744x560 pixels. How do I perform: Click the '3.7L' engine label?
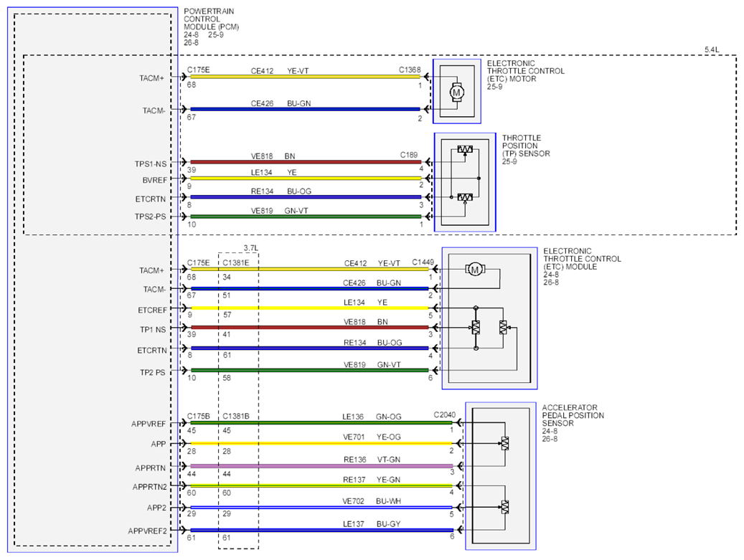(x=250, y=248)
